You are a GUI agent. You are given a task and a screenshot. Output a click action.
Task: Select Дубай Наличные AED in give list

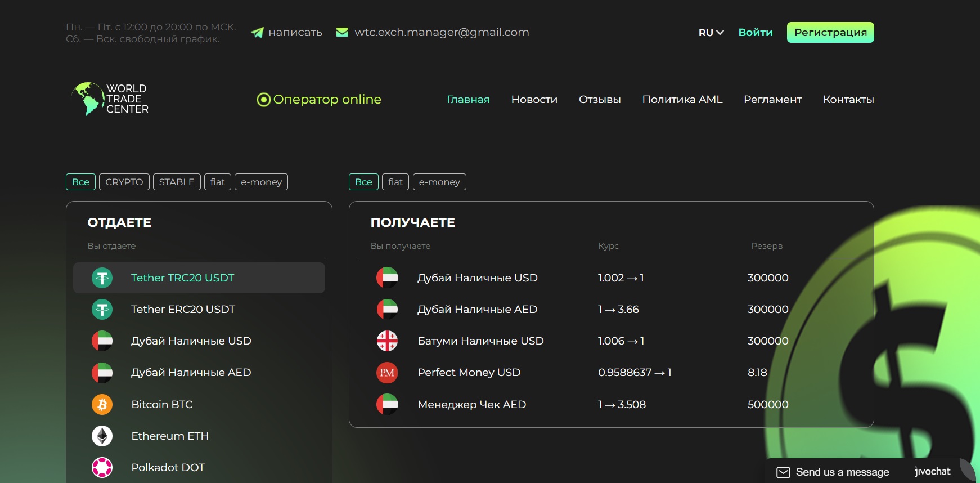199,372
